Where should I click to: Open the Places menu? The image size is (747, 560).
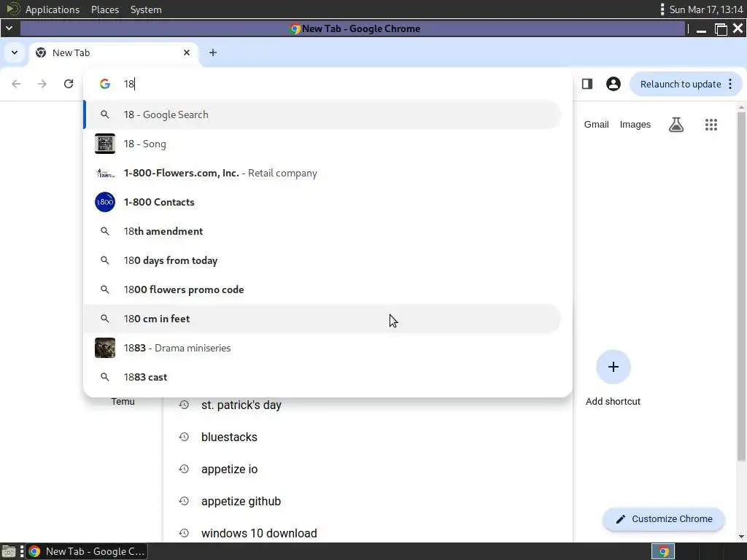point(105,9)
